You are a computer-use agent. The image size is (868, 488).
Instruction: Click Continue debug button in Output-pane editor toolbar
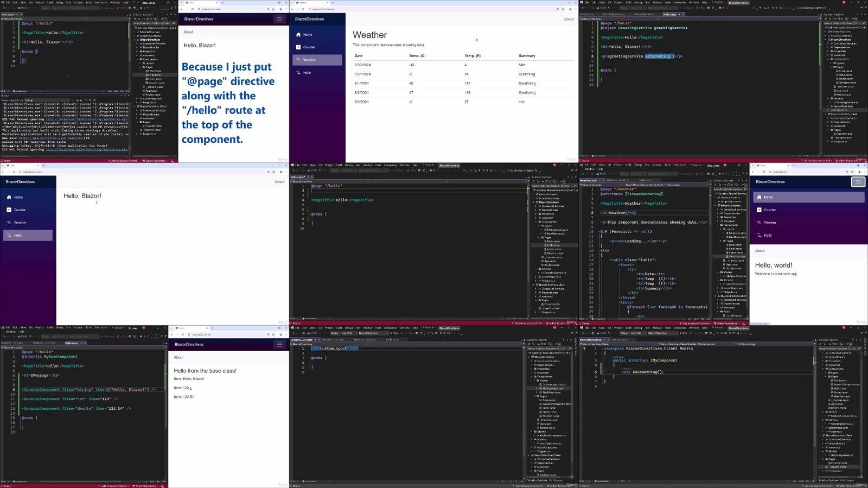click(107, 8)
